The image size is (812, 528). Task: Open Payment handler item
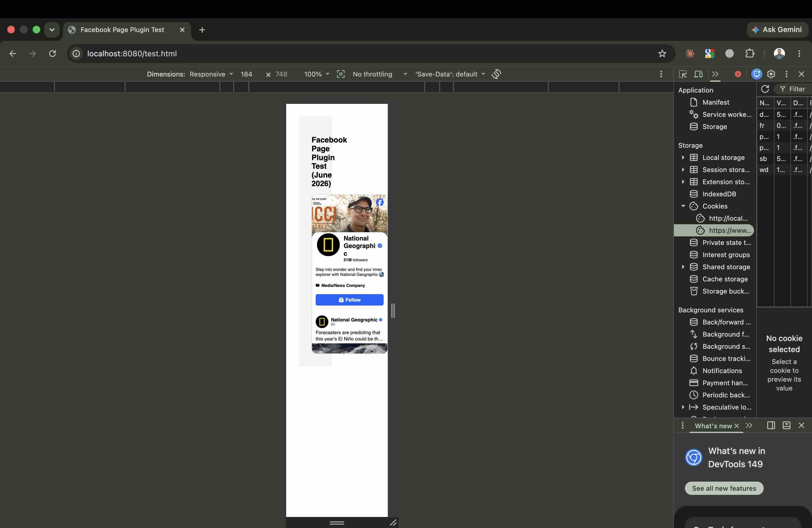725,383
